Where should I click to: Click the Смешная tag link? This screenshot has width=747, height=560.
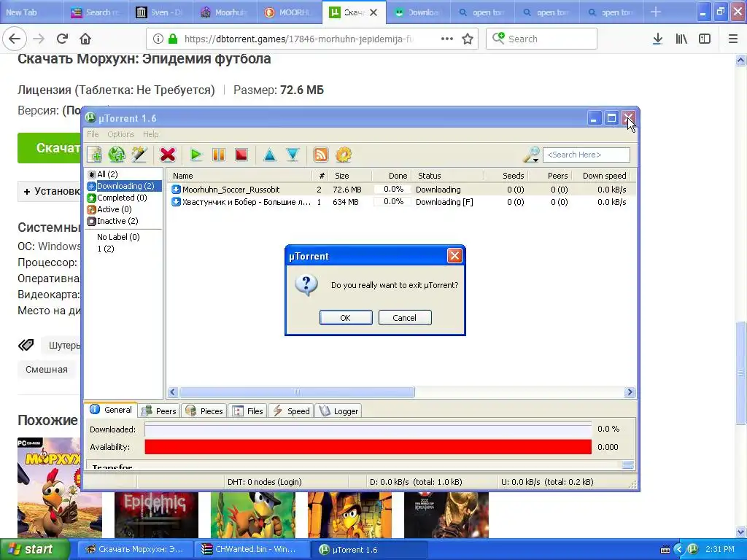pos(47,370)
